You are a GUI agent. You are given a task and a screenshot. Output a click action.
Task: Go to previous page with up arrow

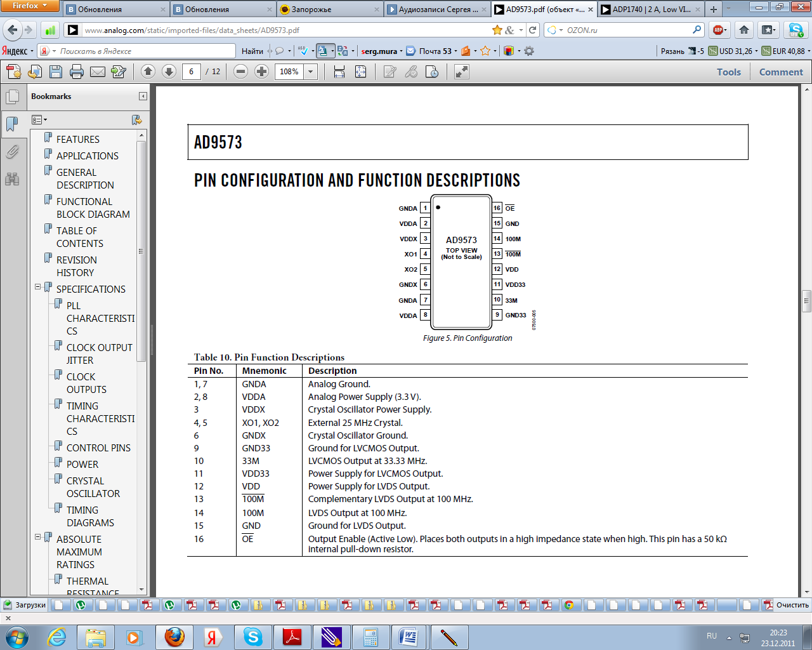(148, 72)
